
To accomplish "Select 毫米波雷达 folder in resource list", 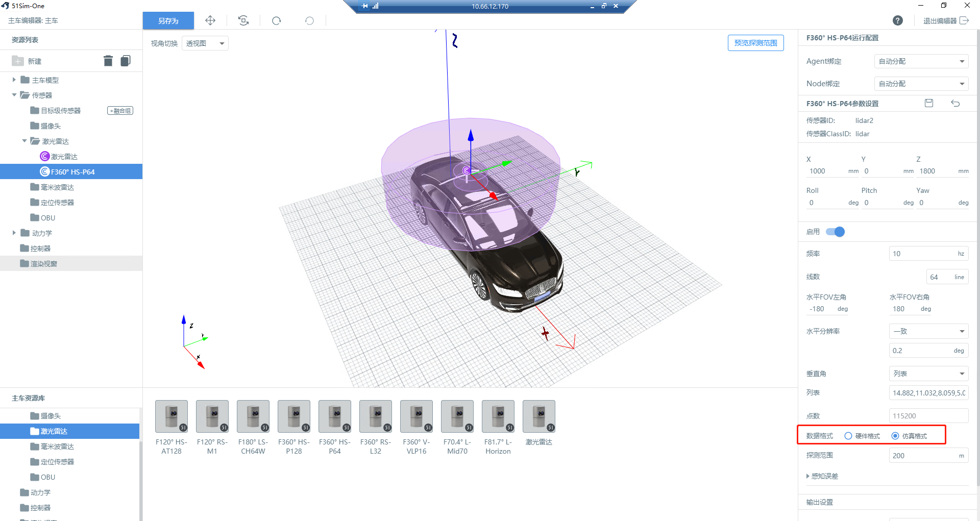I will click(71, 187).
